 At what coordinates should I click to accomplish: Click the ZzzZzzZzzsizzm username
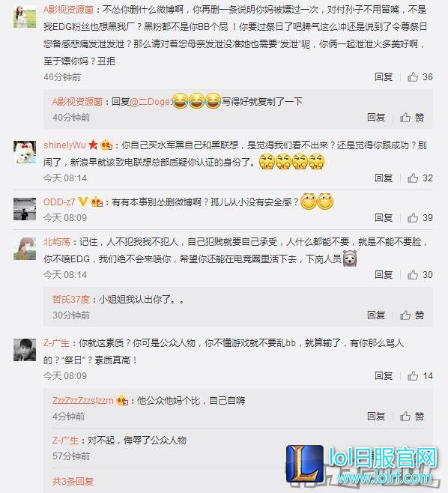tap(82, 401)
